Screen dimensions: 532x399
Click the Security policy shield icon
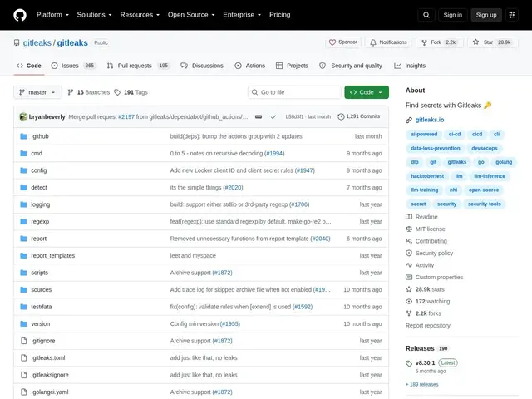click(x=409, y=254)
